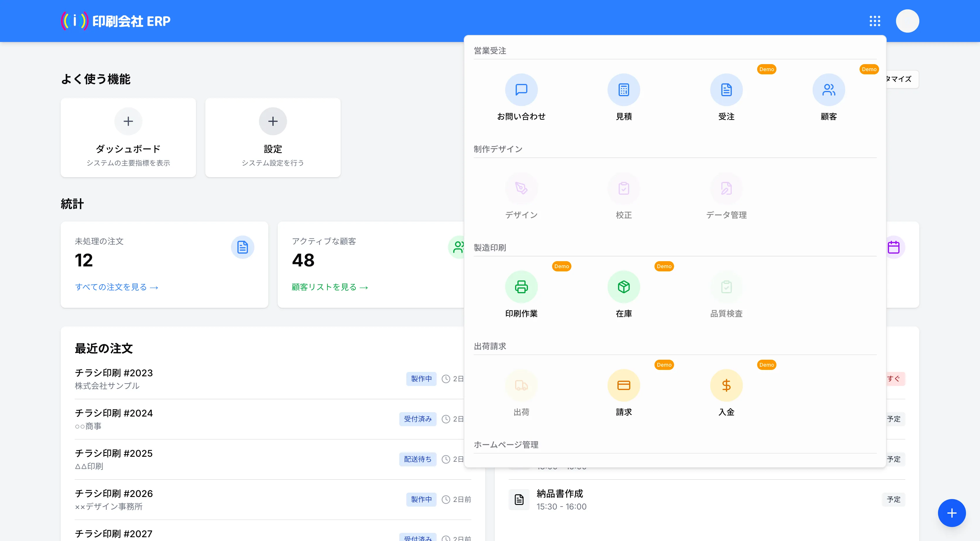Click the すべての注文を見る link

point(116,287)
